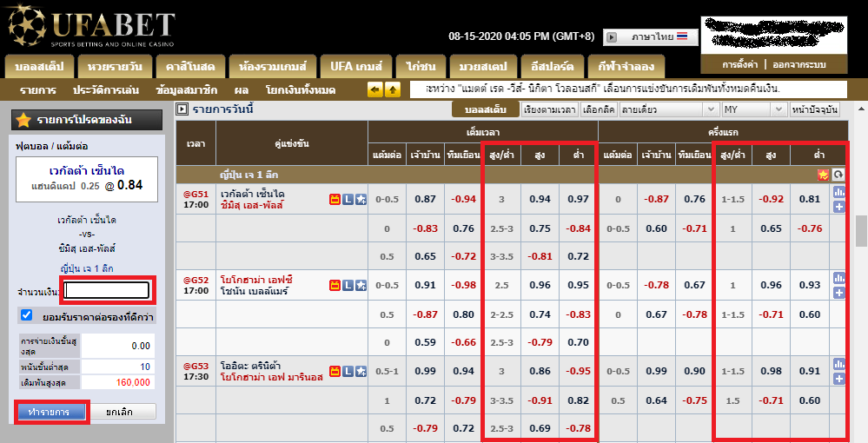Open live TV icon for โยโกฮาม่า เอฟซี match
The width and height of the screenshot is (868, 443).
point(335,285)
